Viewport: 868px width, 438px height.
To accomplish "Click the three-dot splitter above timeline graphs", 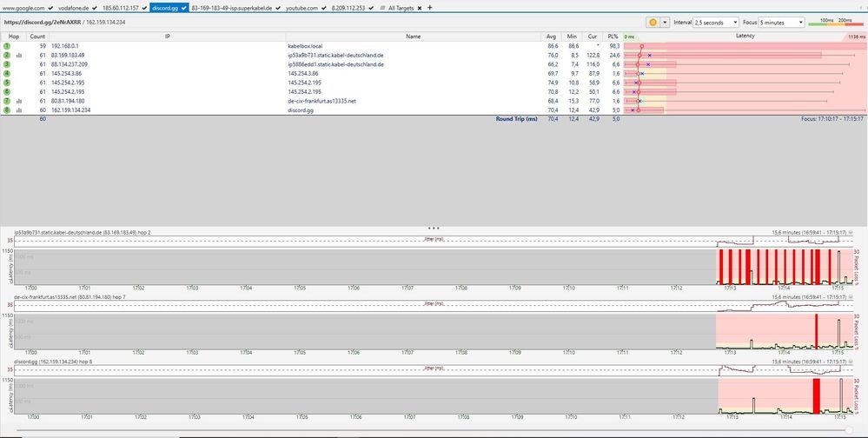I will (x=434, y=228).
